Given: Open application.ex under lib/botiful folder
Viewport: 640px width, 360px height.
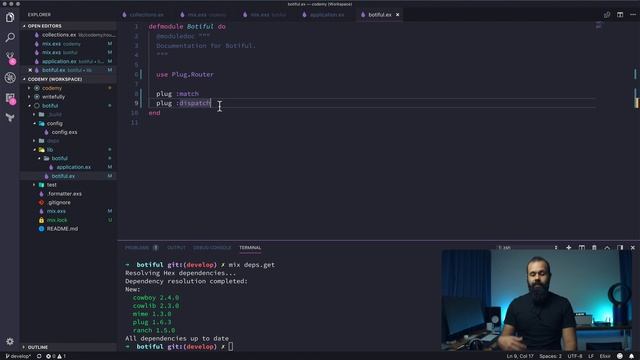Looking at the screenshot, I should click(x=73, y=167).
